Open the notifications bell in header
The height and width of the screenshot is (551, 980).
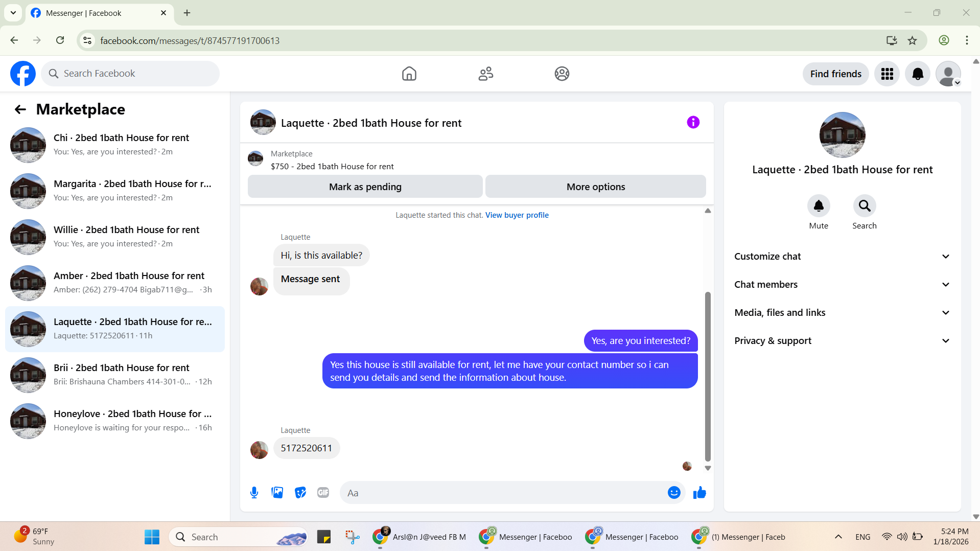coord(918,74)
